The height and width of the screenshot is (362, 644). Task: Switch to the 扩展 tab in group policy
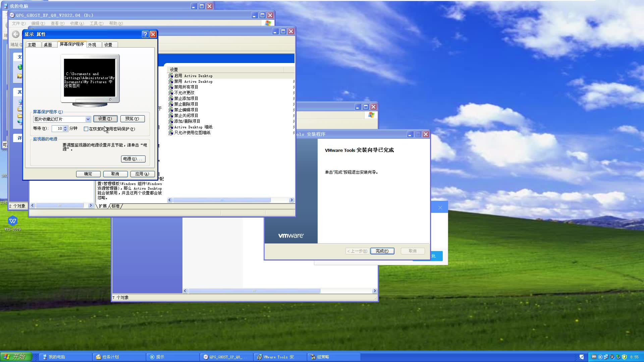click(103, 206)
